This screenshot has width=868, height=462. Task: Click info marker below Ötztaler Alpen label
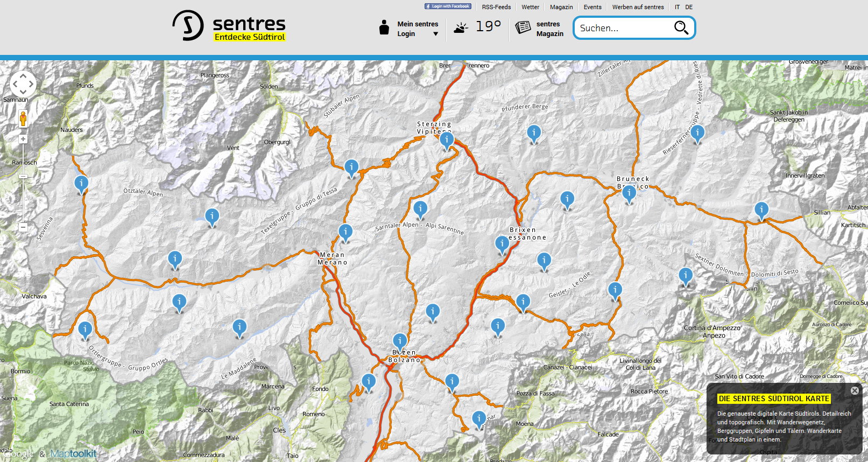click(212, 218)
